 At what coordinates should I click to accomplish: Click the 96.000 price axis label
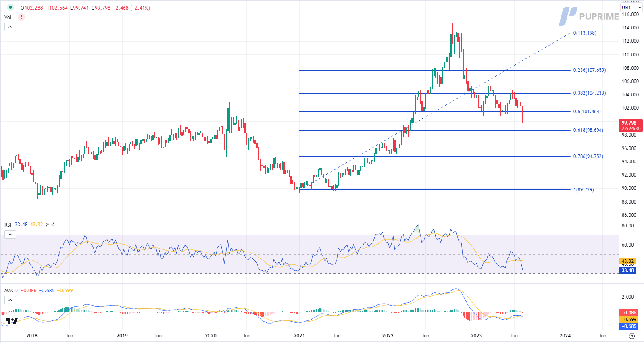coord(629,148)
